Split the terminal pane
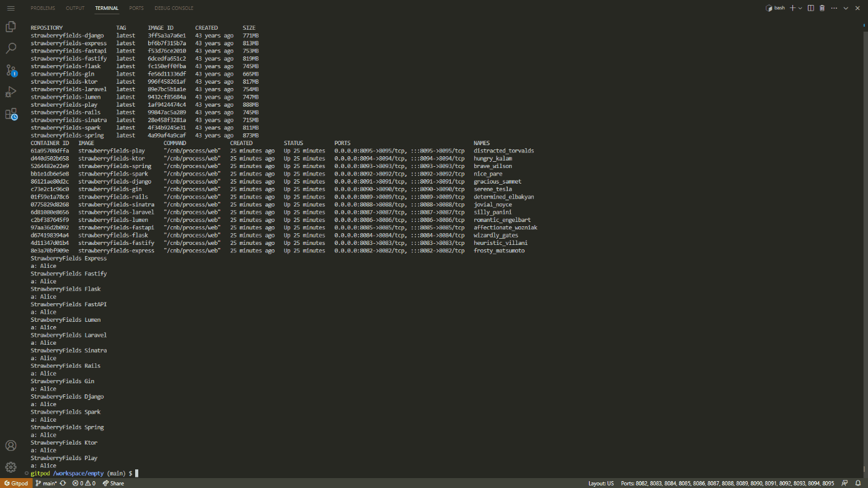Image resolution: width=868 pixels, height=488 pixels. (x=811, y=8)
